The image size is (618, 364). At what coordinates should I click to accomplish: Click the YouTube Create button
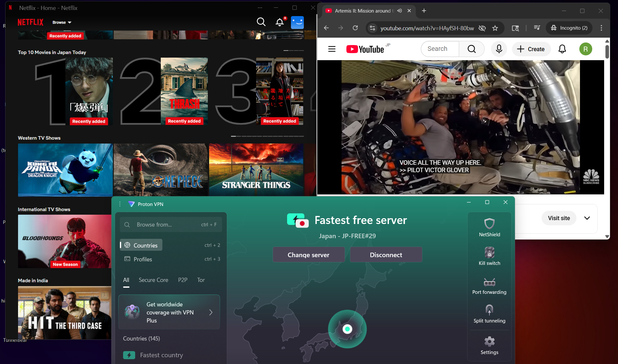click(x=531, y=49)
